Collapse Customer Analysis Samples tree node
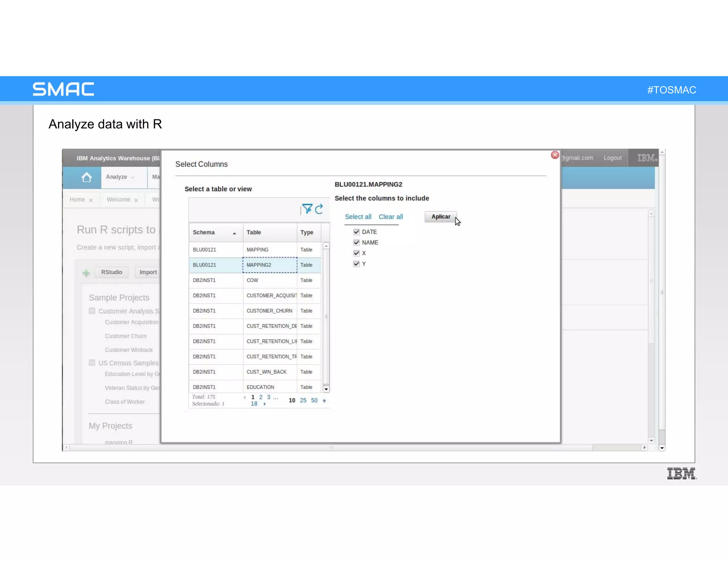The height and width of the screenshot is (562, 728). tap(92, 311)
